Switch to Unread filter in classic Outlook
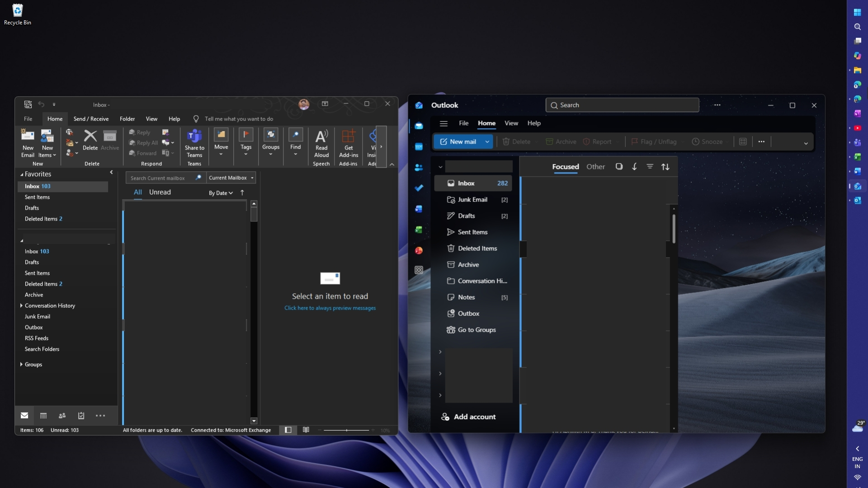The width and height of the screenshot is (868, 488). coord(160,192)
